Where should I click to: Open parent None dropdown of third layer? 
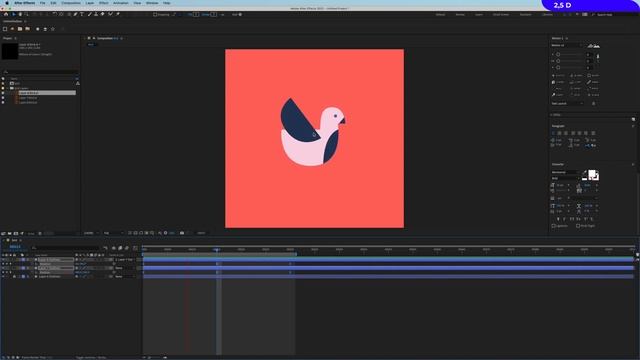click(x=125, y=276)
